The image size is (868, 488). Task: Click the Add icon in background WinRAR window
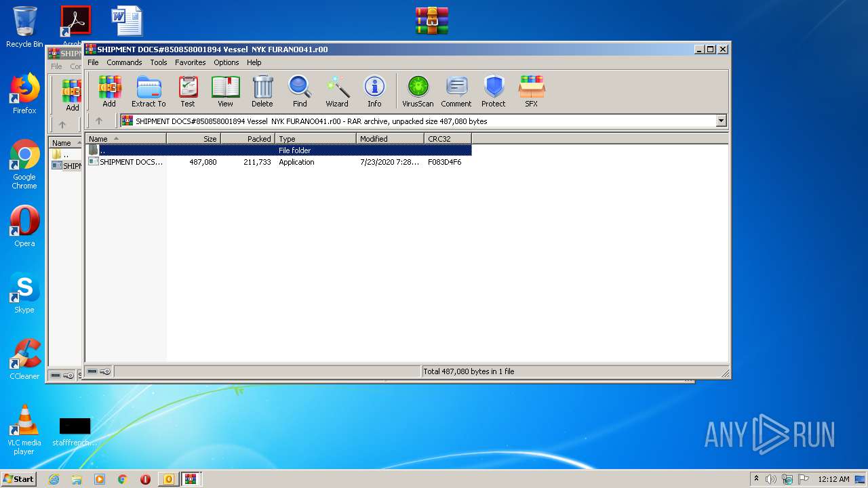(72, 96)
